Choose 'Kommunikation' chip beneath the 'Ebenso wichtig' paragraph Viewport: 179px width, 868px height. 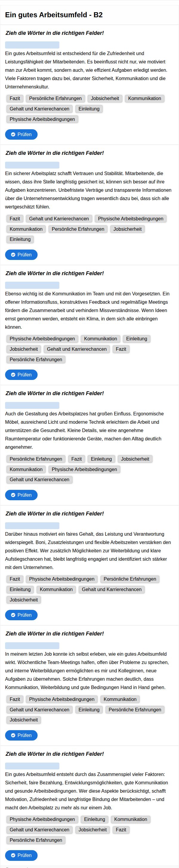coord(100,339)
